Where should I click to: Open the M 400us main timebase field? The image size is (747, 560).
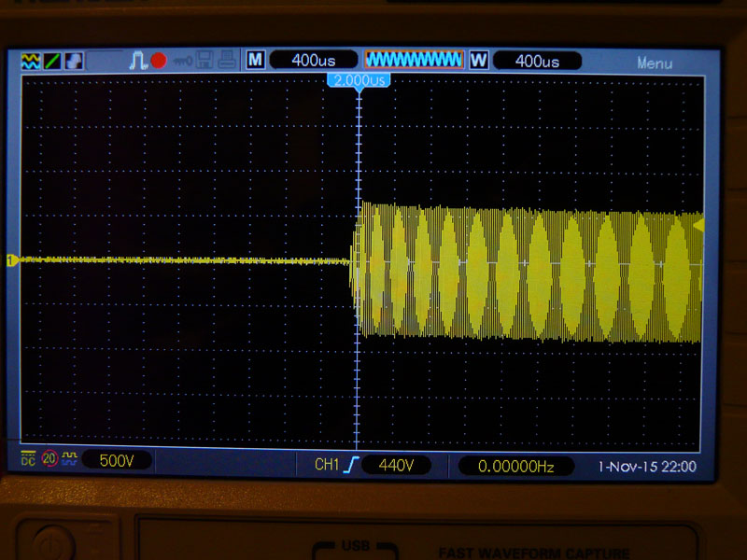(x=313, y=61)
